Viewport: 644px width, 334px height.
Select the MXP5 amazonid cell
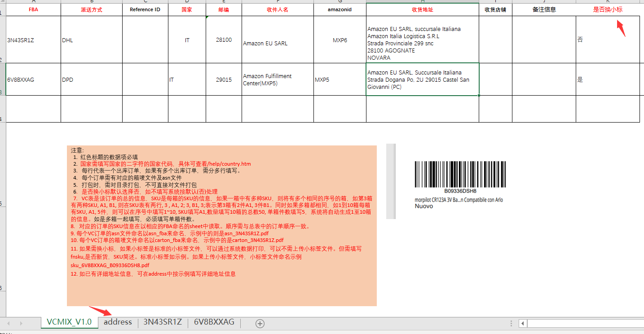pyautogui.click(x=340, y=79)
